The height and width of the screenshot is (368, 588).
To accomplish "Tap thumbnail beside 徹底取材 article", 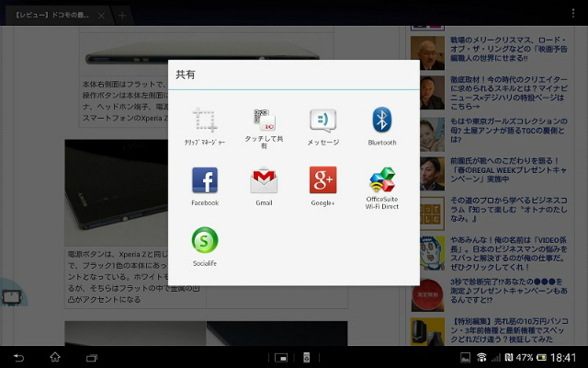I will (432, 92).
